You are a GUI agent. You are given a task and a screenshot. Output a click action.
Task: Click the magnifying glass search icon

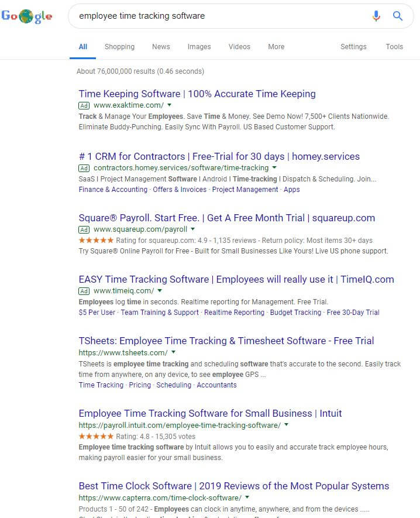(398, 16)
